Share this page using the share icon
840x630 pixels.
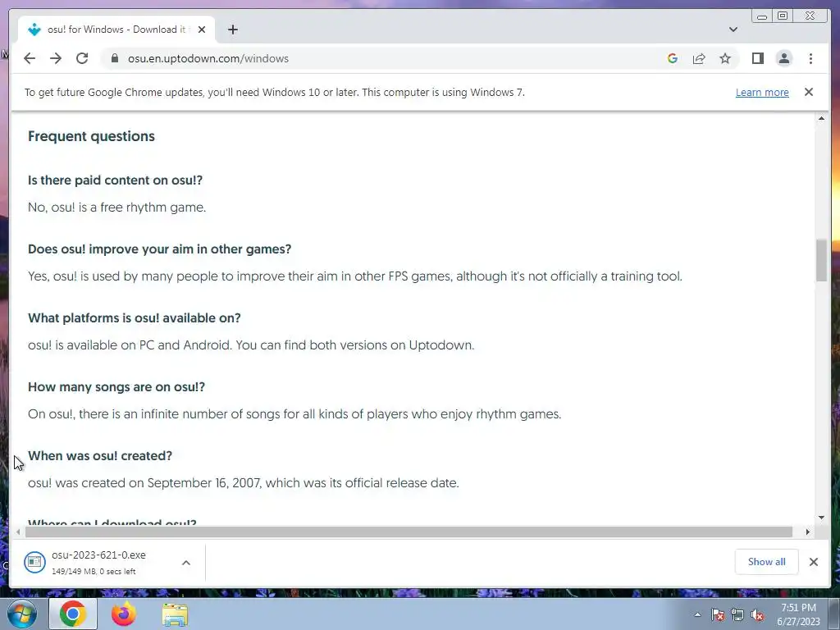click(699, 58)
